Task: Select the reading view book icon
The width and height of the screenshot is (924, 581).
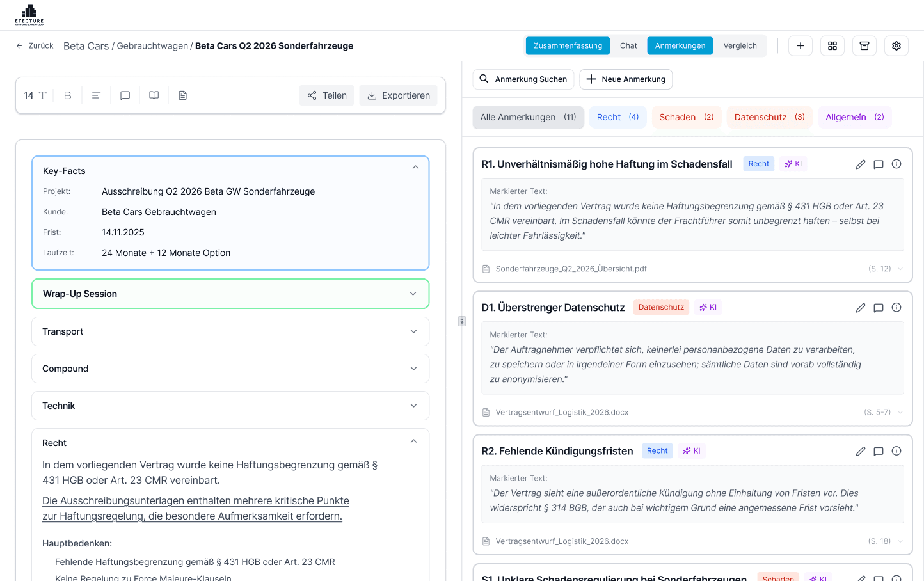Action: [154, 95]
